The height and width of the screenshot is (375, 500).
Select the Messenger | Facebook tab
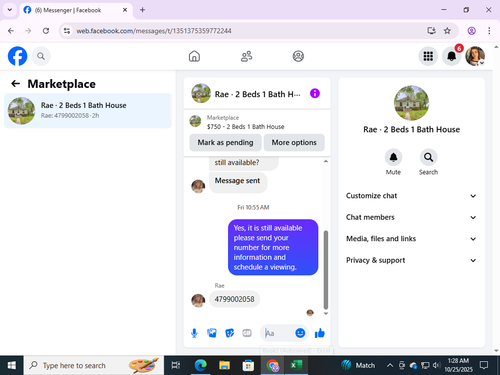coord(76,10)
